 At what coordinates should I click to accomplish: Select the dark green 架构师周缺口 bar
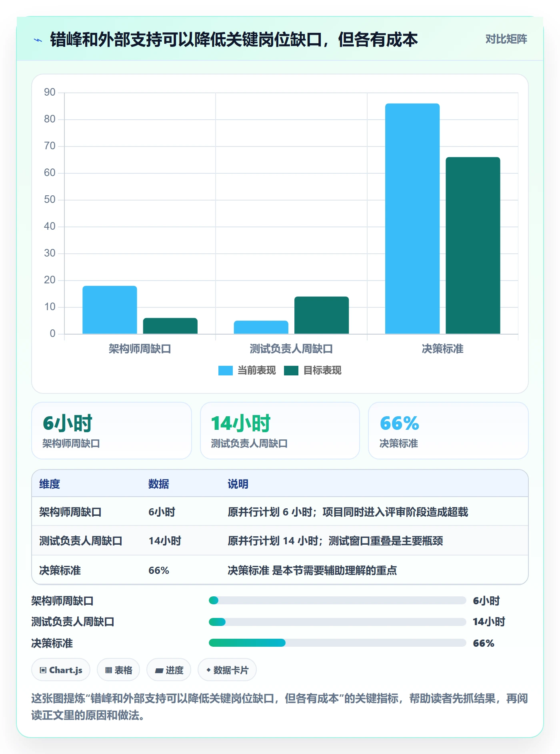point(170,326)
